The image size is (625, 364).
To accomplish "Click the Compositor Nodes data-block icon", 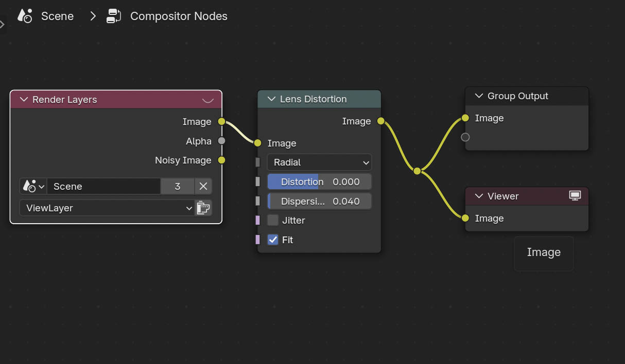I will coord(113,16).
